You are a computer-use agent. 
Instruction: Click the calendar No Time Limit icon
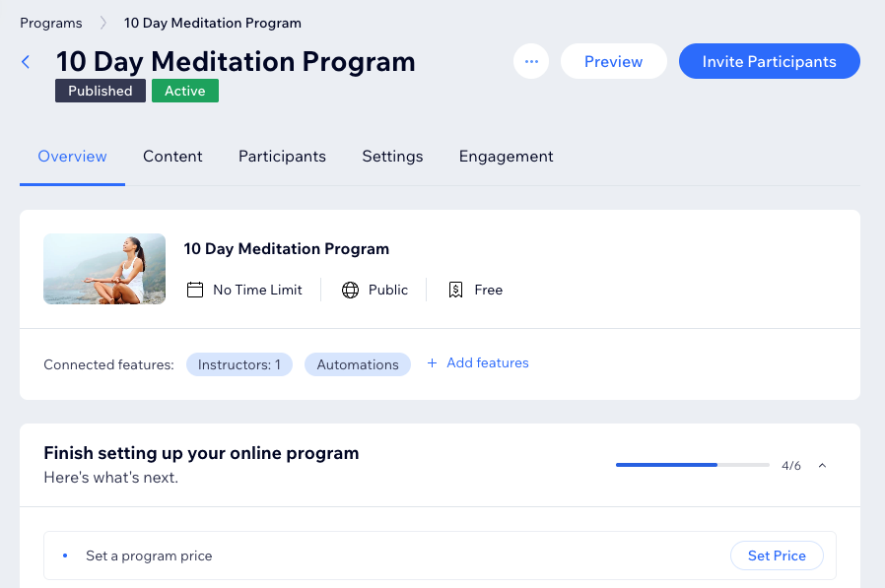coord(195,290)
